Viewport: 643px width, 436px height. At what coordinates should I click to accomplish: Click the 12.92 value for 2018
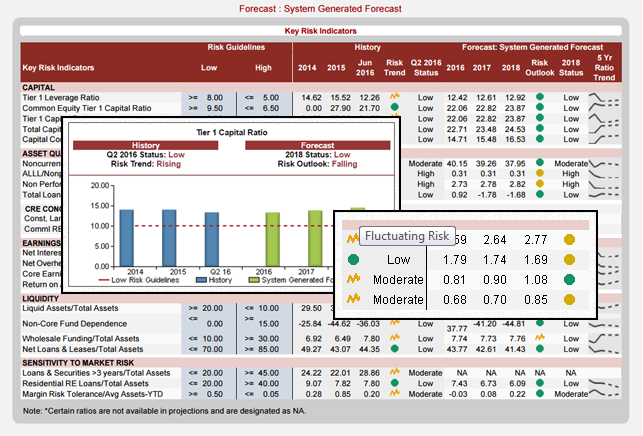(x=515, y=98)
